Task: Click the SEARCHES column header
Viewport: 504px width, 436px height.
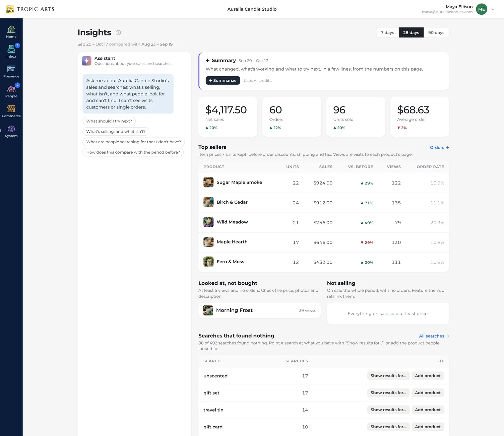Action: pos(297,361)
